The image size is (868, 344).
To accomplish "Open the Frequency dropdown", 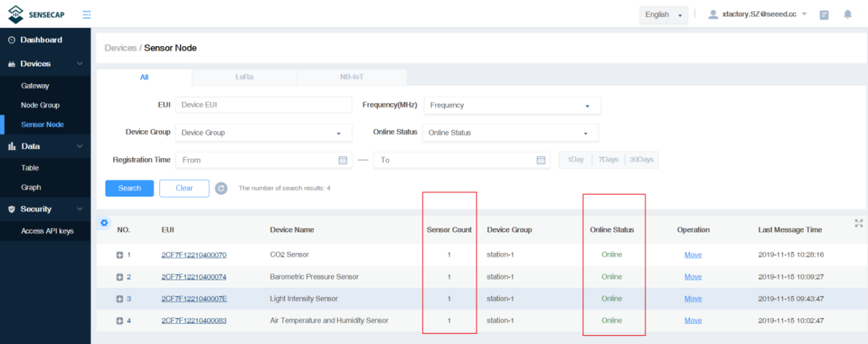I will pos(512,105).
